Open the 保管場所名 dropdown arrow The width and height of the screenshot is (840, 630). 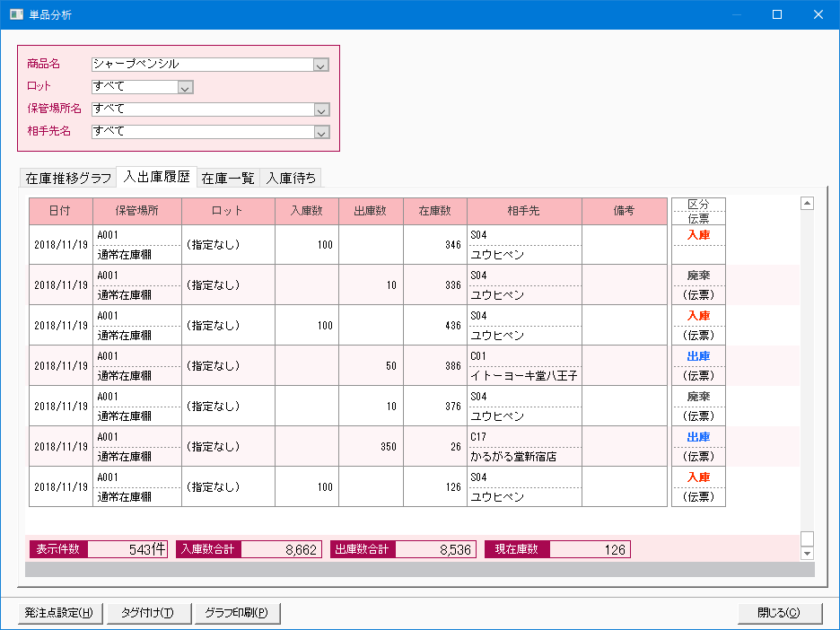[x=321, y=109]
